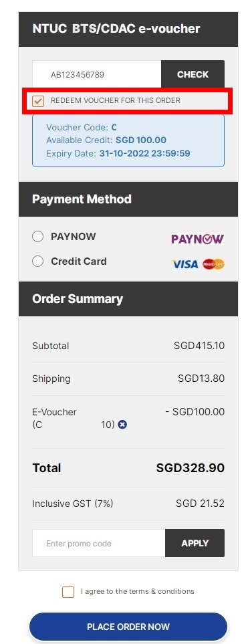Untick Redeem Voucher For This Order
The width and height of the screenshot is (248, 644).
pos(38,100)
